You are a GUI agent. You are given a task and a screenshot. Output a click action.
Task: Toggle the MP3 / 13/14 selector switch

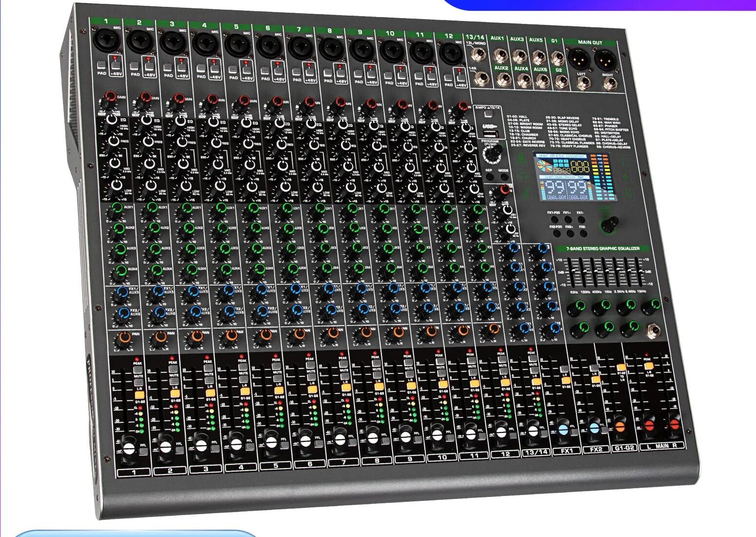click(488, 114)
